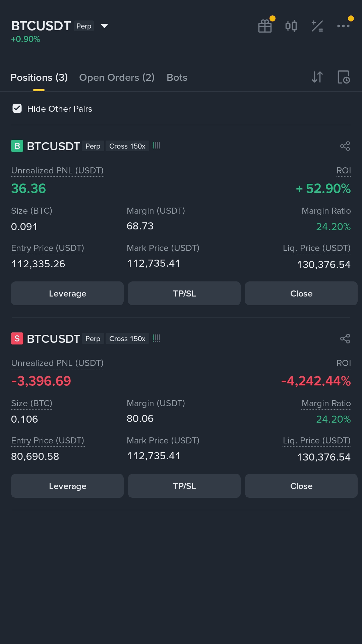Switch to the Bots tab
The image size is (362, 644).
coord(177,77)
